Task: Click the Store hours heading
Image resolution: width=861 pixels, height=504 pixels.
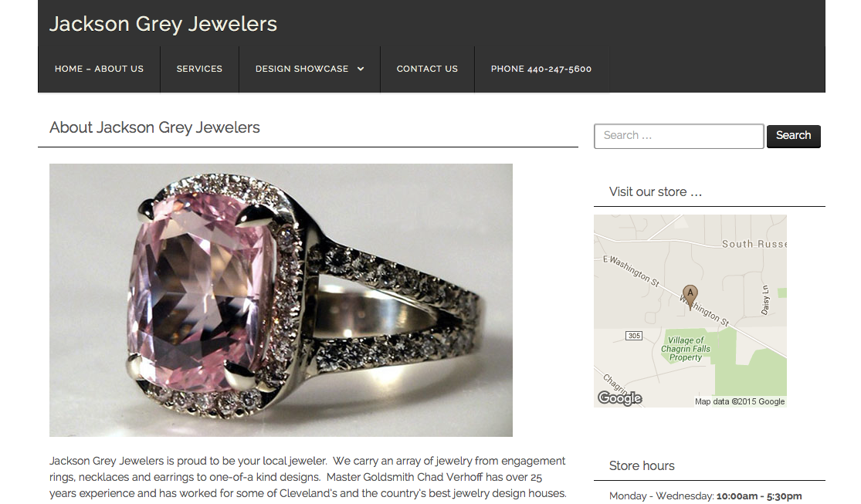Action: [x=642, y=466]
